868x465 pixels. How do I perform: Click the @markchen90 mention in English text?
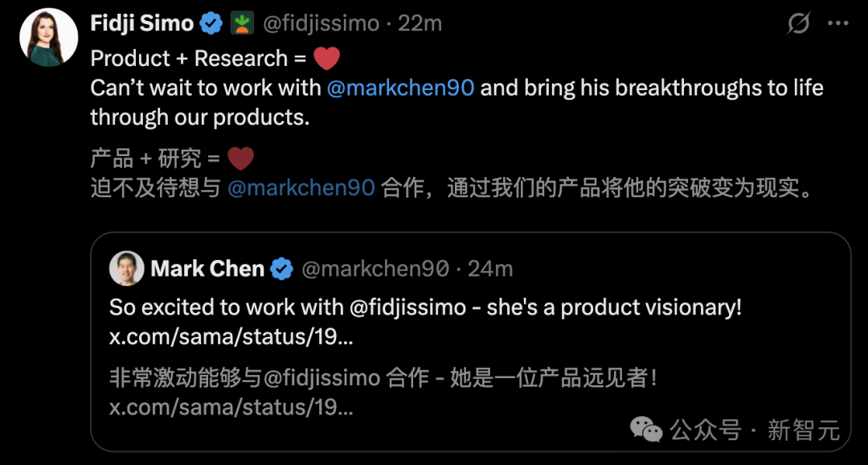point(400,88)
